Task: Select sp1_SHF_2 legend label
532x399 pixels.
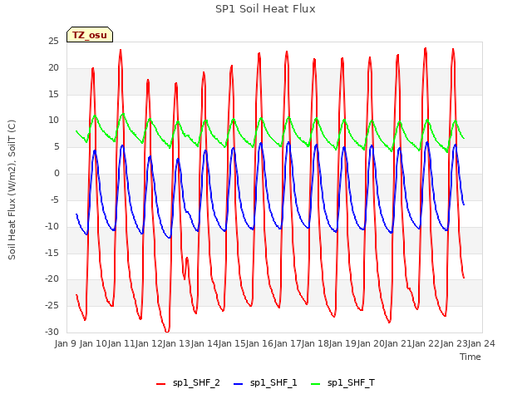Action: 196,382
